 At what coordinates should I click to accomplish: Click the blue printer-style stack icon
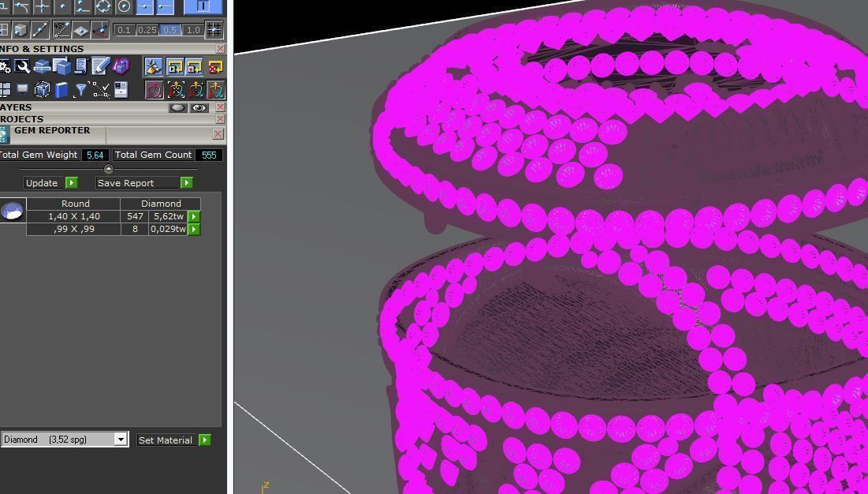pos(42,66)
